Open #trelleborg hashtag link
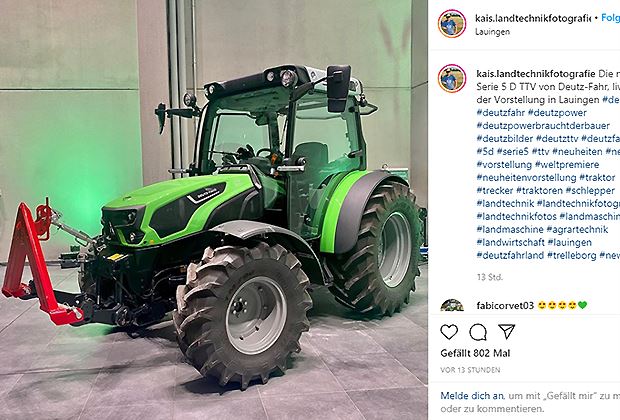The width and height of the screenshot is (620, 420). pyautogui.click(x=571, y=255)
